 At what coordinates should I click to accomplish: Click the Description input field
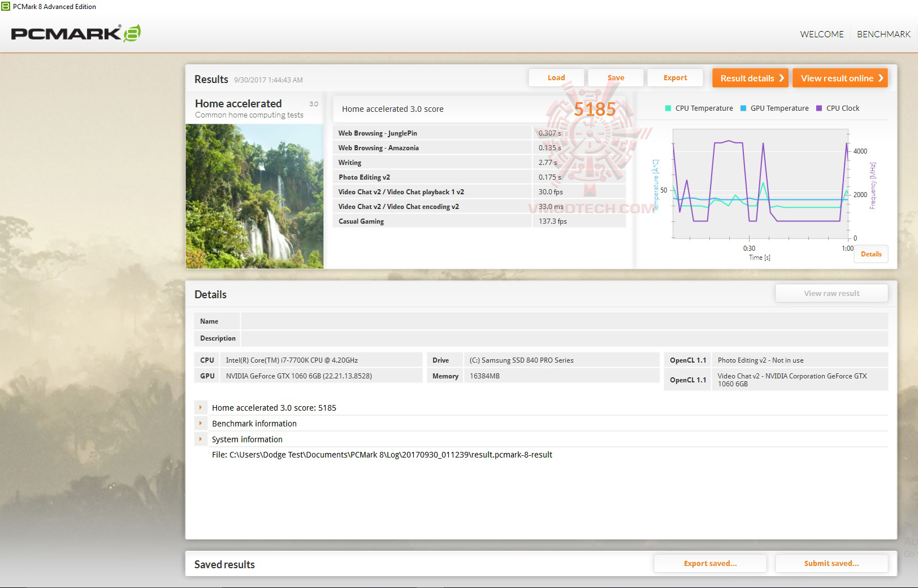coord(564,338)
